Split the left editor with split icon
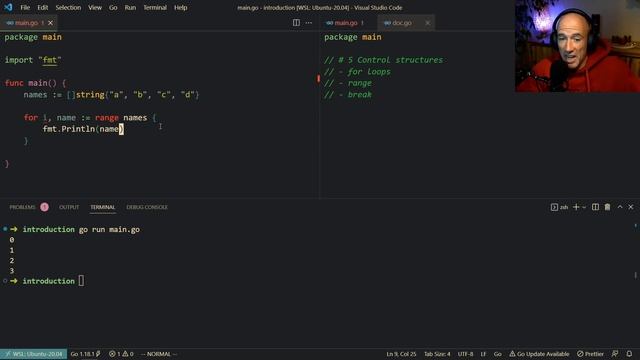Viewport: 640px width, 360px height. point(296,23)
